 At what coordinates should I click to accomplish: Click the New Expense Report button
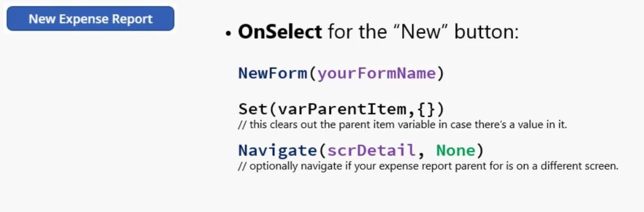pyautogui.click(x=90, y=18)
